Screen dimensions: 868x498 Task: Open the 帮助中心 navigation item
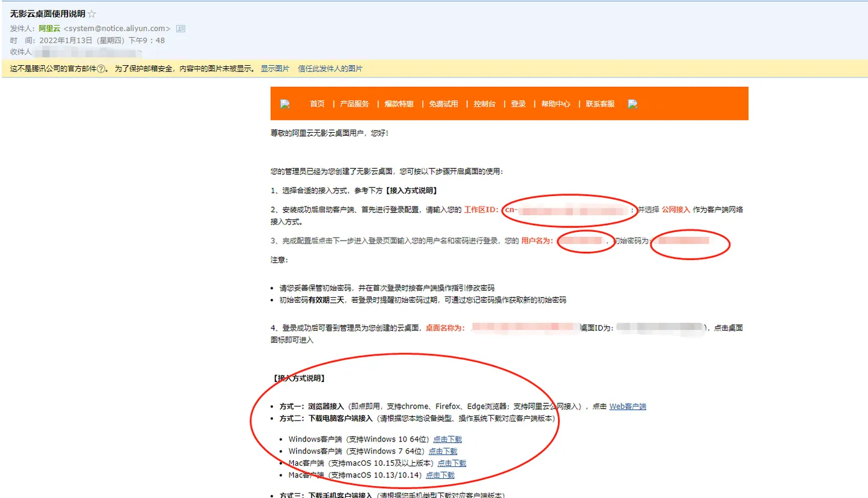(556, 104)
